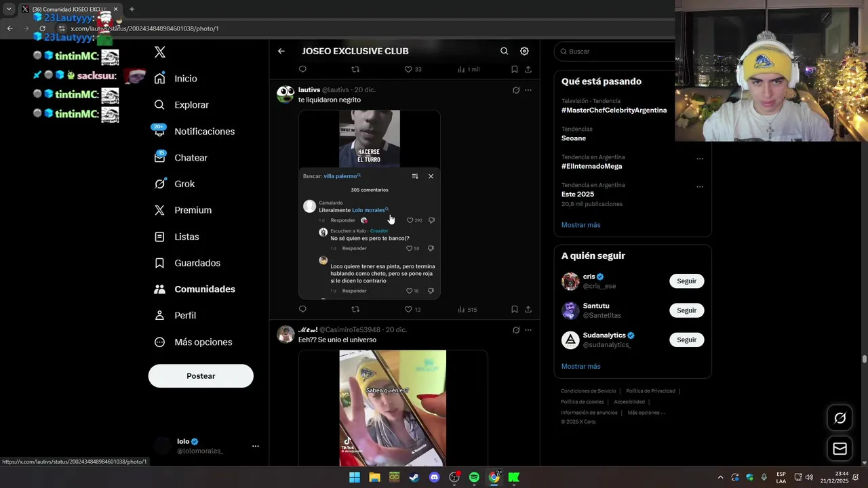Viewport: 868px width, 488px height.
Task: Open Windows Start button
Action: [x=355, y=477]
